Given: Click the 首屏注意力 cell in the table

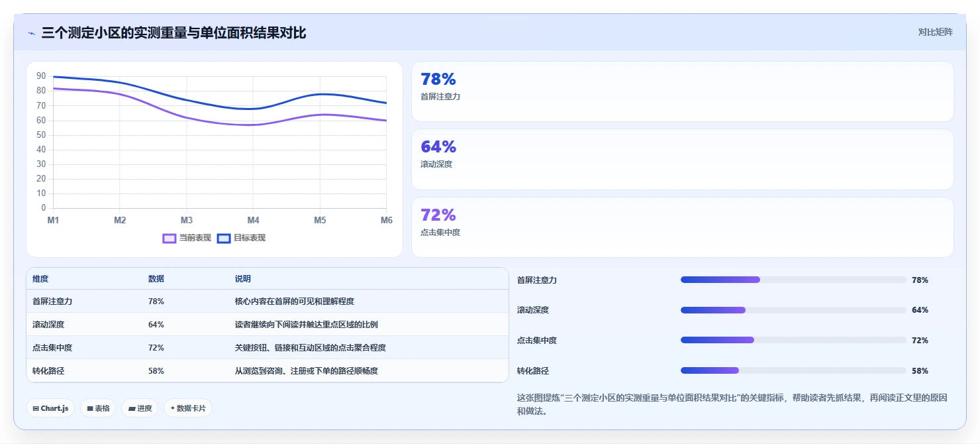Looking at the screenshot, I should point(52,302).
